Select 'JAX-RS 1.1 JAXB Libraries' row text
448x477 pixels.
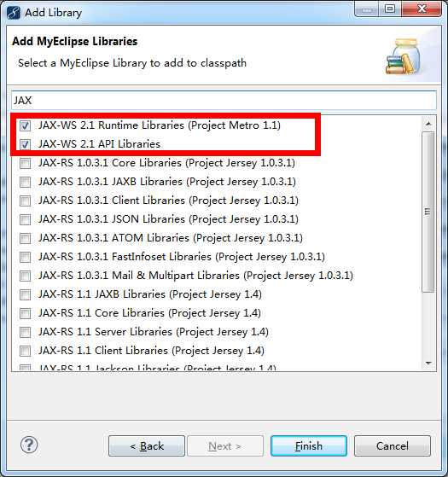(x=150, y=294)
